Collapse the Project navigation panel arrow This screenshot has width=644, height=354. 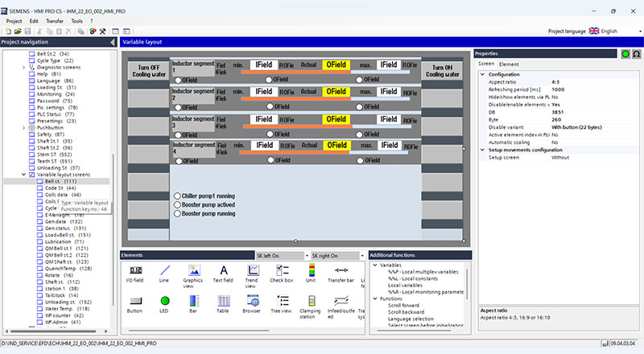tap(113, 42)
